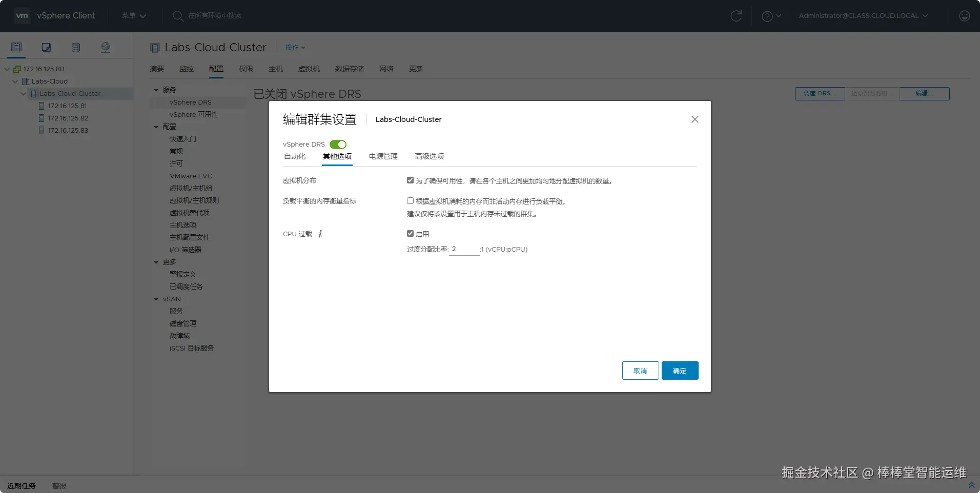Open the 权限 tab
The image size is (980, 493).
[246, 69]
